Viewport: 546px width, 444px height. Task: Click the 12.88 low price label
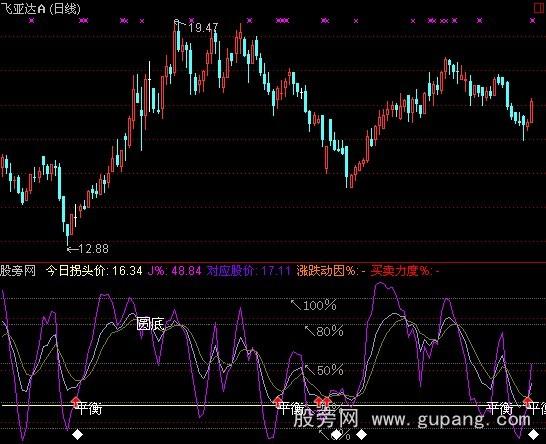[93, 249]
